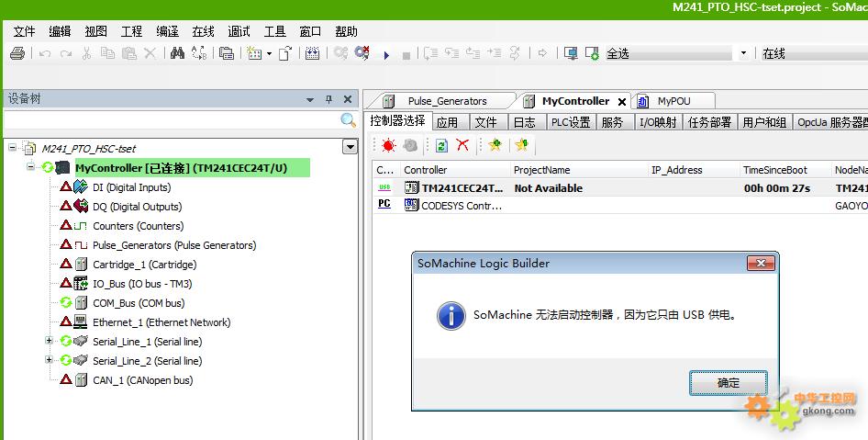Click the 确定 button in the dialog
This screenshot has width=868, height=440.
(728, 383)
